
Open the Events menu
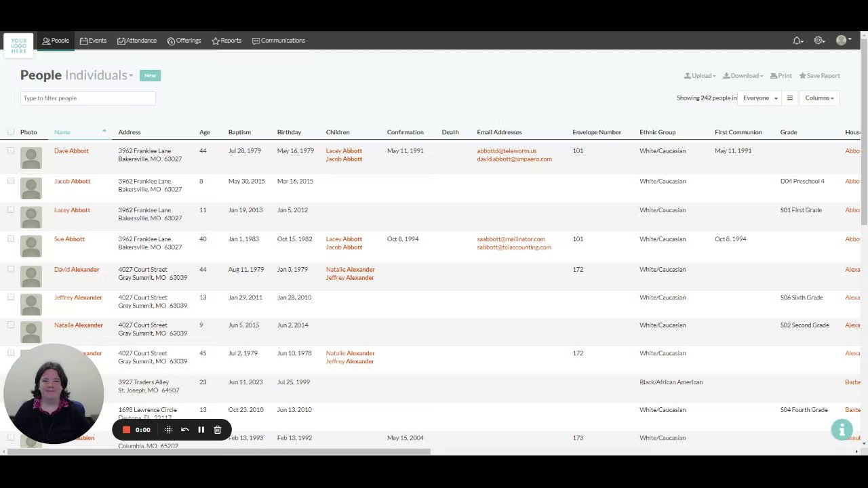93,41
